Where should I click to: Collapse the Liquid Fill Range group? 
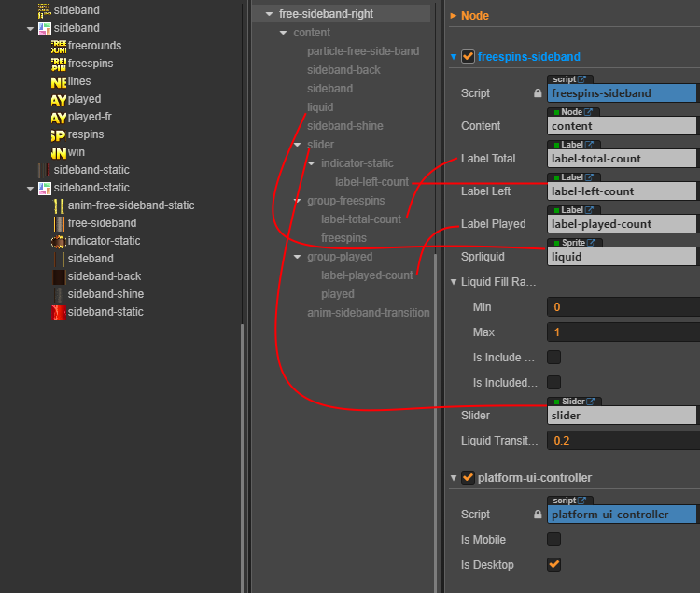(453, 282)
